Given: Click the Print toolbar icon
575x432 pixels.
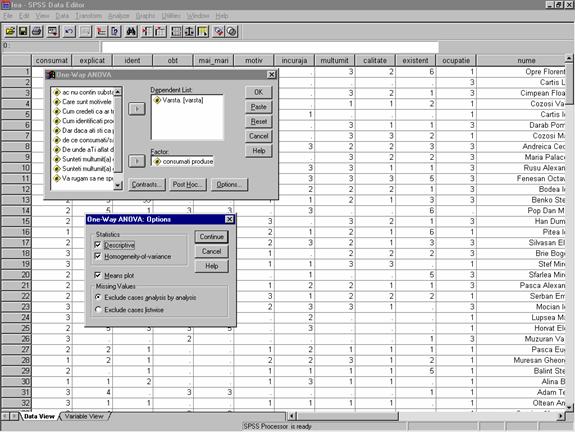Looking at the screenshot, I should point(36,32).
